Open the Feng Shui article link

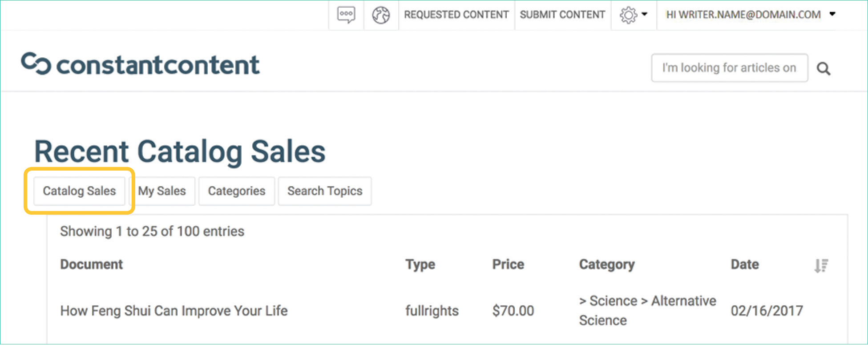click(174, 311)
